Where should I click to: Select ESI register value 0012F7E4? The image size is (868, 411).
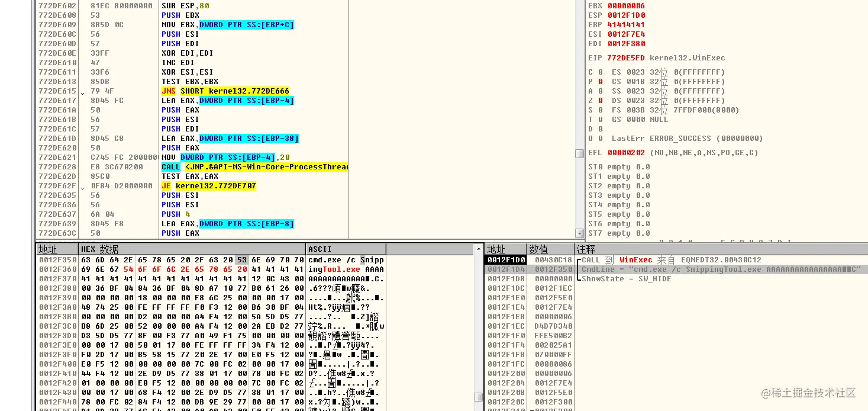pyautogui.click(x=626, y=34)
